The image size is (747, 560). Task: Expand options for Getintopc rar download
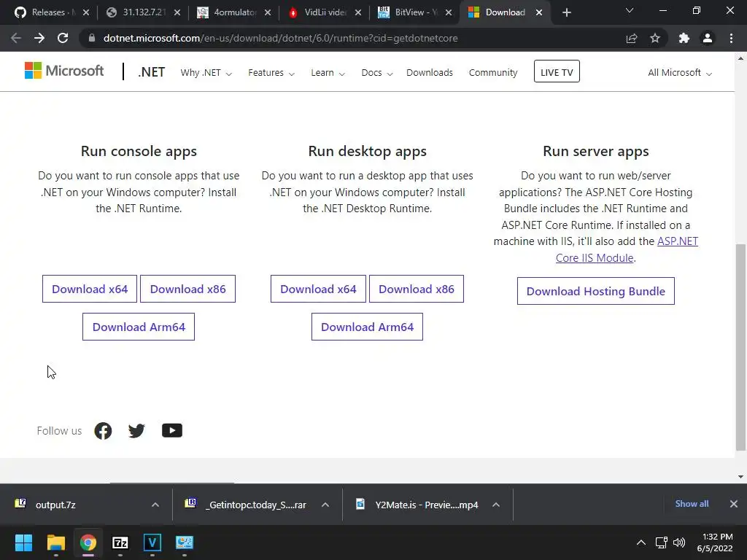pos(325,505)
